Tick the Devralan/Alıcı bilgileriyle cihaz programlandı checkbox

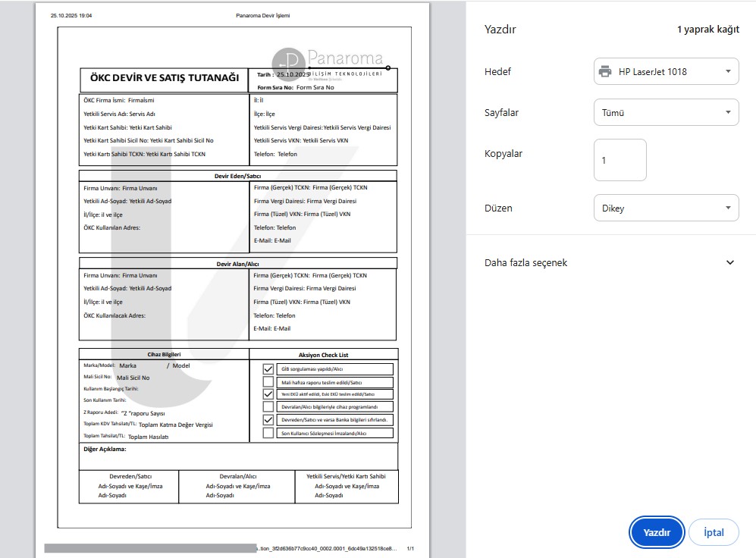pyautogui.click(x=268, y=407)
